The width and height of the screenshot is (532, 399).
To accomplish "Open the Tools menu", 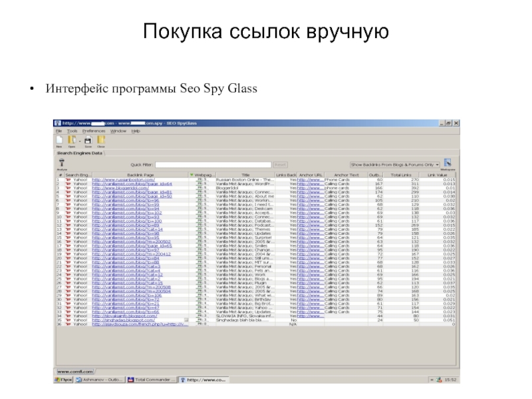I will coord(72,131).
